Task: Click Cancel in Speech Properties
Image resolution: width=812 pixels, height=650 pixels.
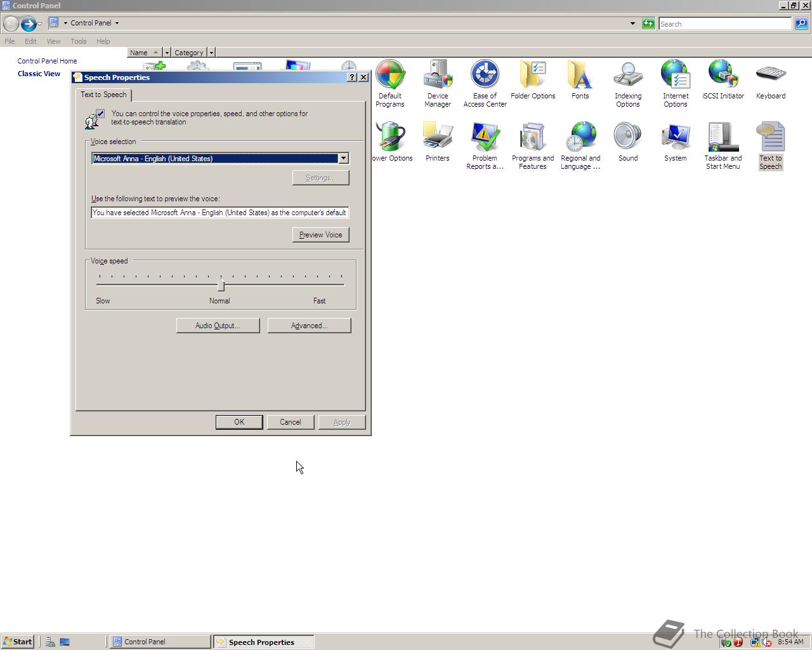Action: point(291,422)
